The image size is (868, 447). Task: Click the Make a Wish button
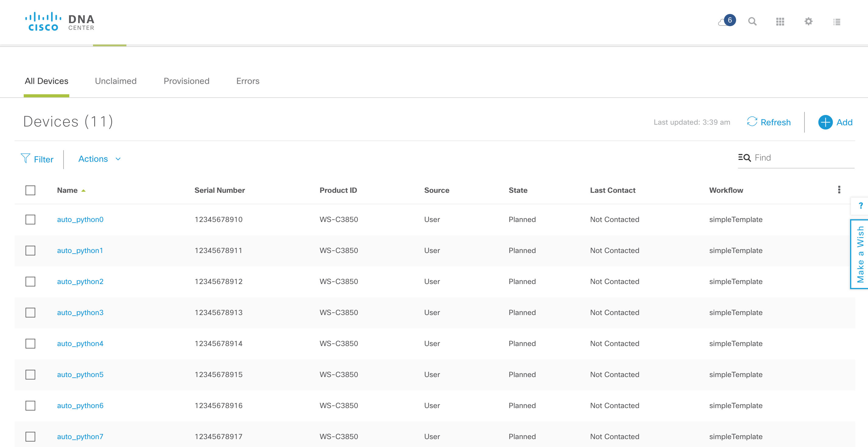point(860,254)
